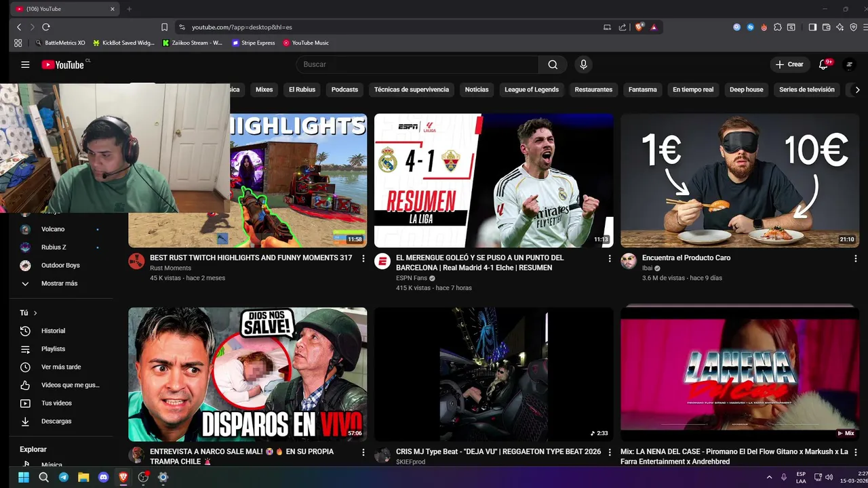Open the Real Madrid 4-1 Elche thumbnail
This screenshot has height=488, width=868.
[x=494, y=180]
